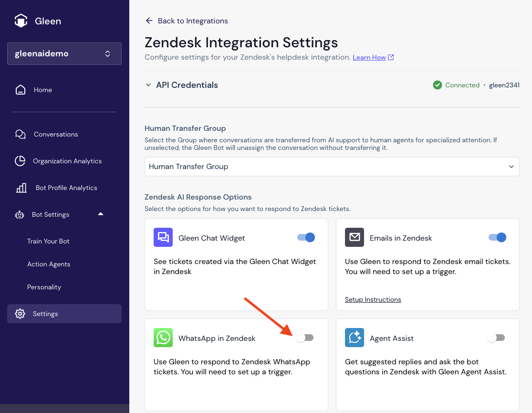Collapse the API Credentials section
532x413 pixels.
click(x=148, y=85)
